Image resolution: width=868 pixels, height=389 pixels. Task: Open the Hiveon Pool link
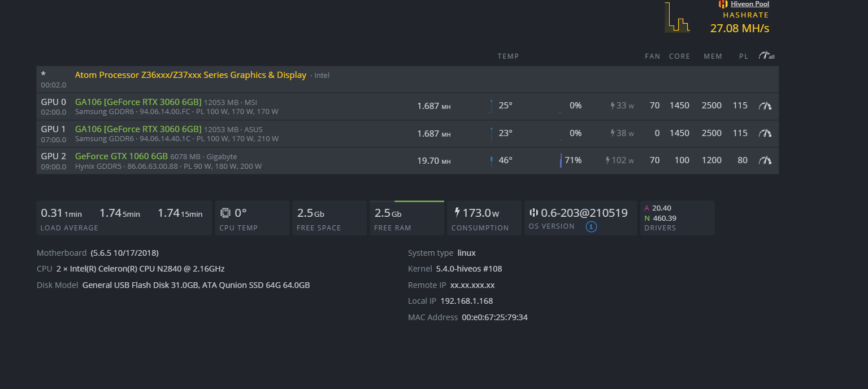click(x=749, y=4)
